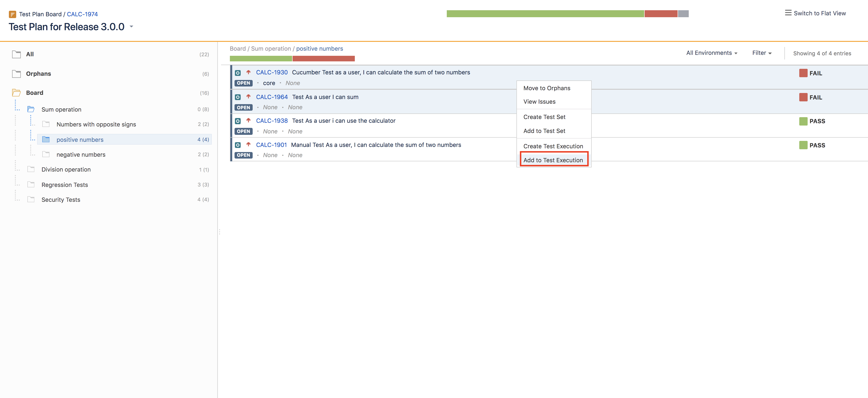Click the red FAIL status swatch for CALC-1930
The height and width of the screenshot is (398, 868).
tap(803, 73)
